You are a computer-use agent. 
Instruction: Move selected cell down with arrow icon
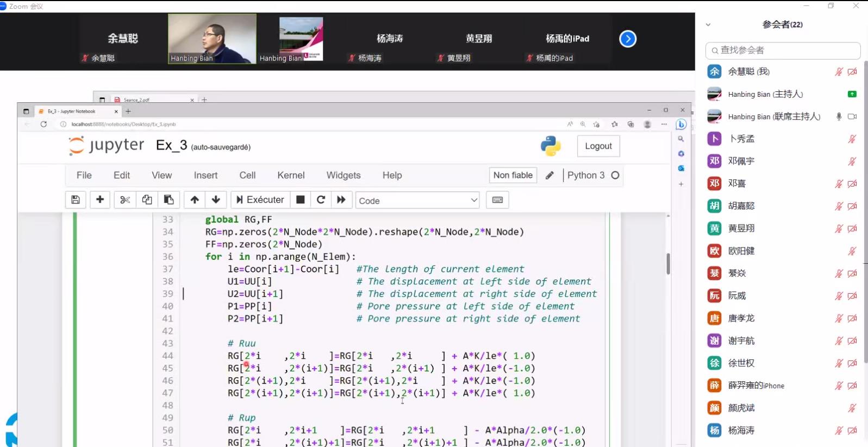click(216, 200)
